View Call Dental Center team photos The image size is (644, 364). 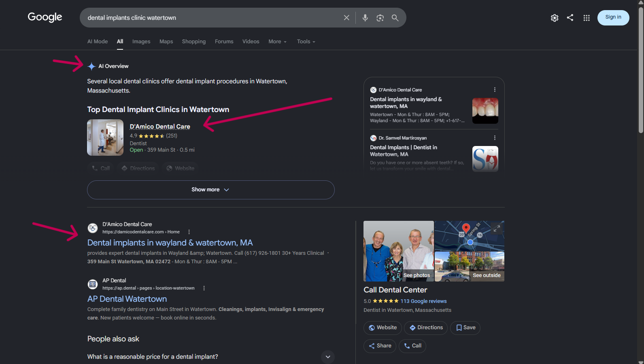399,251
